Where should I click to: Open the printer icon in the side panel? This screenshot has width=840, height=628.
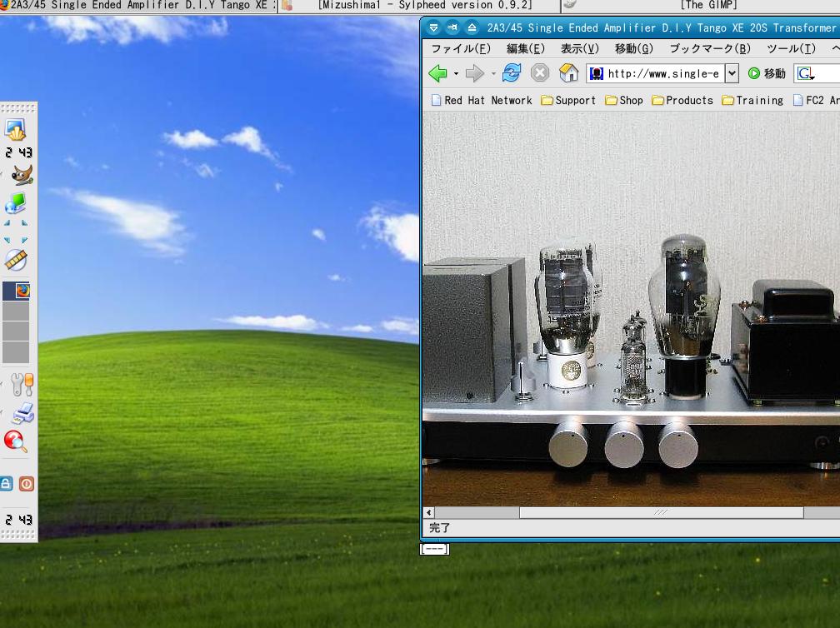(22, 412)
